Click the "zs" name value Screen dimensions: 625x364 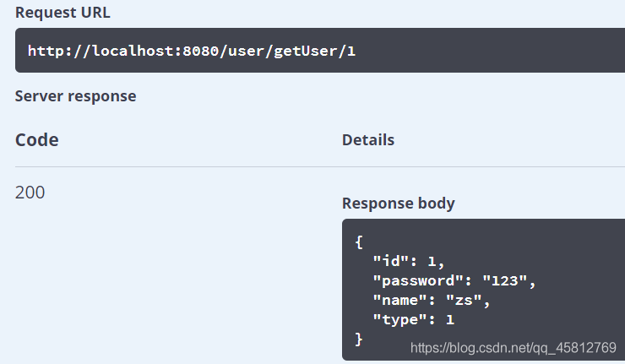coord(467,300)
